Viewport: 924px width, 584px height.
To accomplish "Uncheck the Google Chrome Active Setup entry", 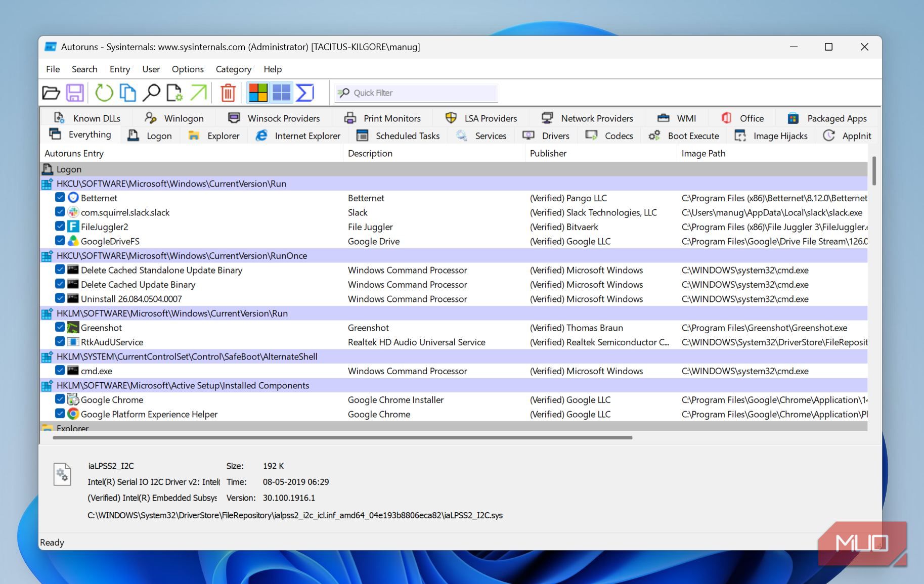I will (60, 399).
